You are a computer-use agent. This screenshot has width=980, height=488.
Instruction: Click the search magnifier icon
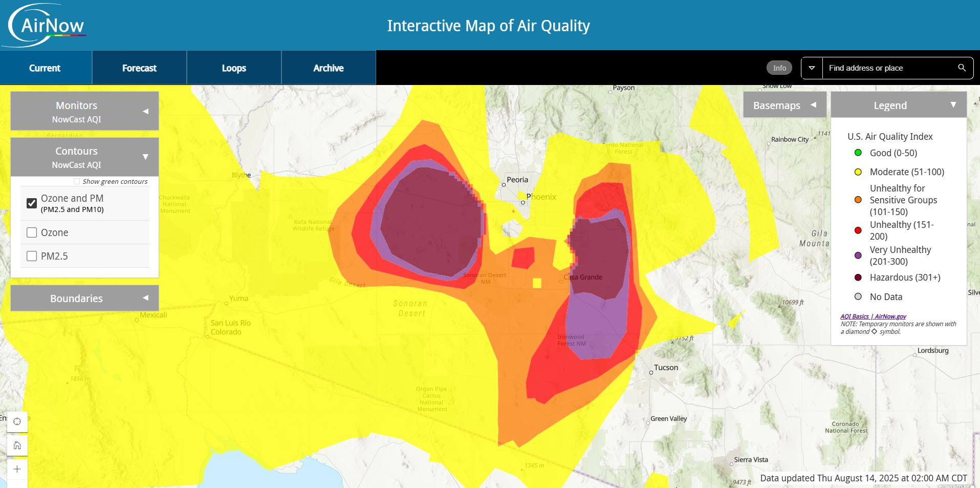point(962,68)
